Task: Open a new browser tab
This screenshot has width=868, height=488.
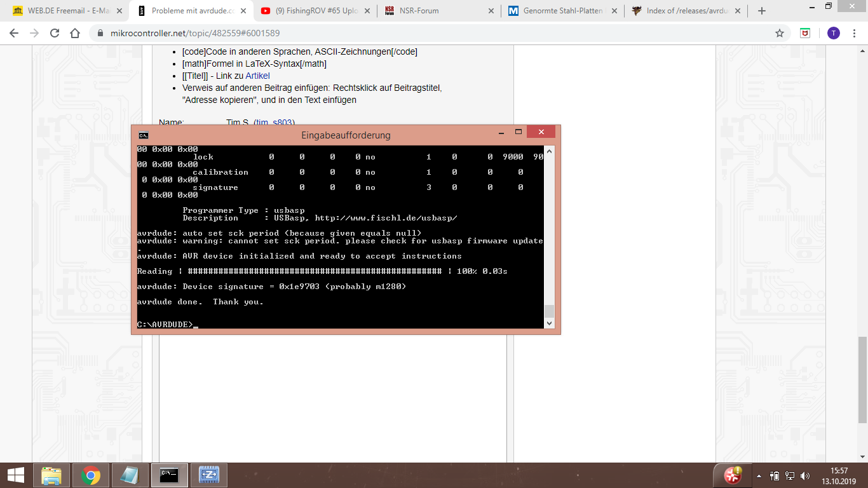Action: coord(761,10)
